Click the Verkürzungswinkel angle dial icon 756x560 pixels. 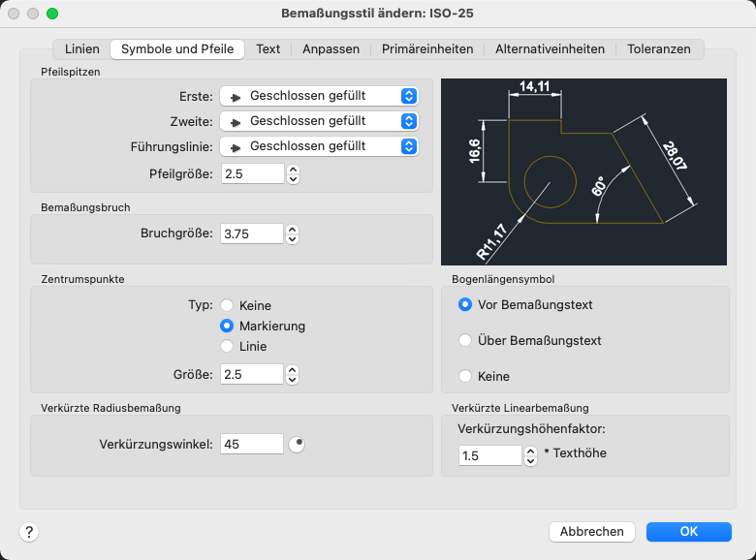(x=298, y=444)
